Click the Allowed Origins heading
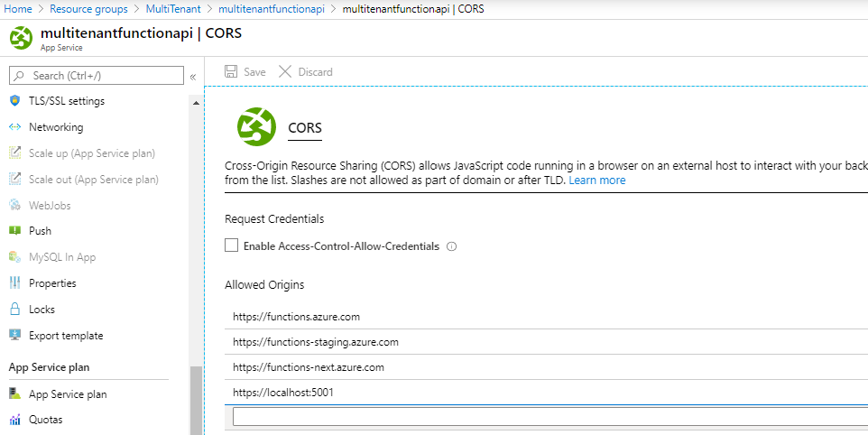The width and height of the screenshot is (868, 435). click(x=264, y=284)
